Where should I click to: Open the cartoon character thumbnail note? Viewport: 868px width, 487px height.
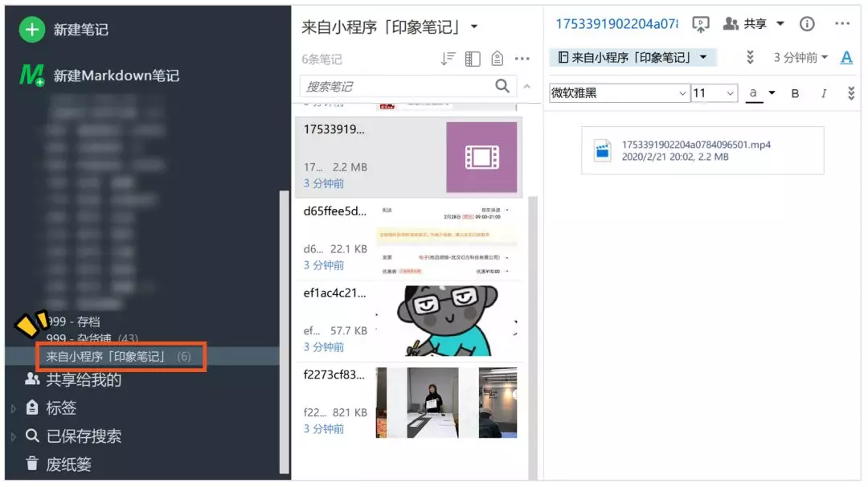(447, 321)
